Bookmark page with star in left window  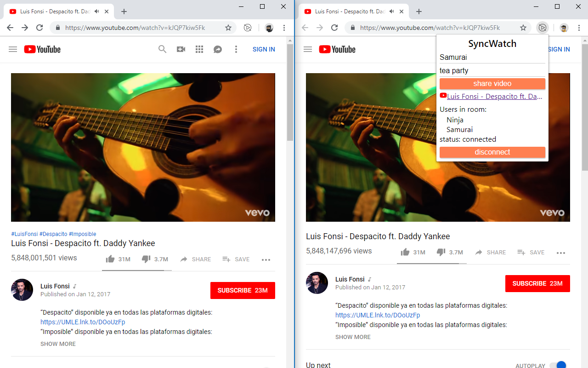[228, 28]
